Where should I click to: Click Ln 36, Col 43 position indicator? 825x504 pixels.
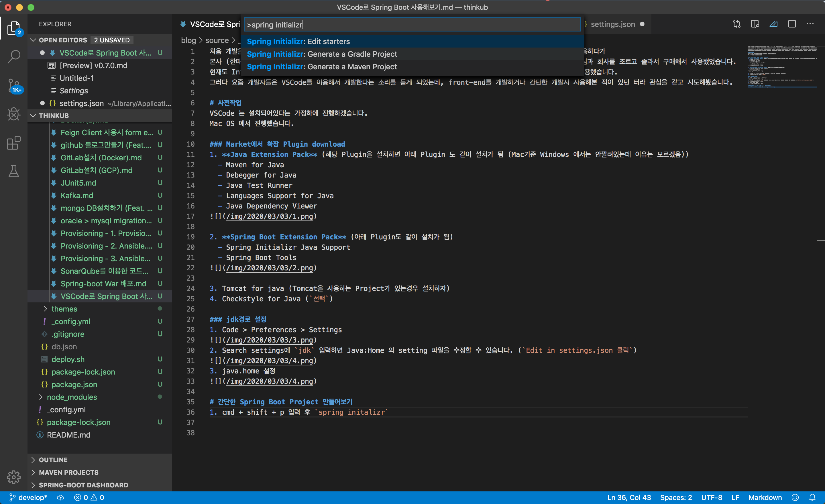click(x=629, y=498)
